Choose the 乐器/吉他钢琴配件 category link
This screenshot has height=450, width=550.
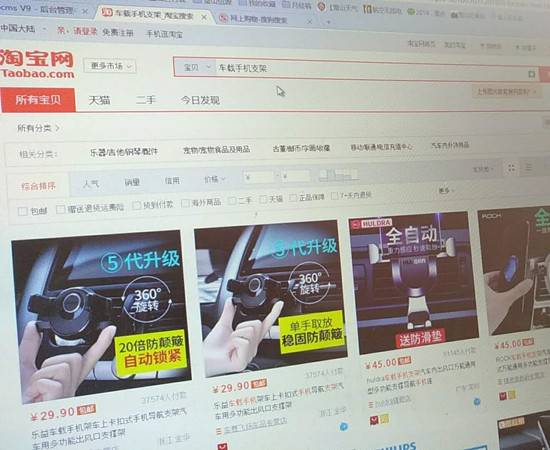coord(124,152)
